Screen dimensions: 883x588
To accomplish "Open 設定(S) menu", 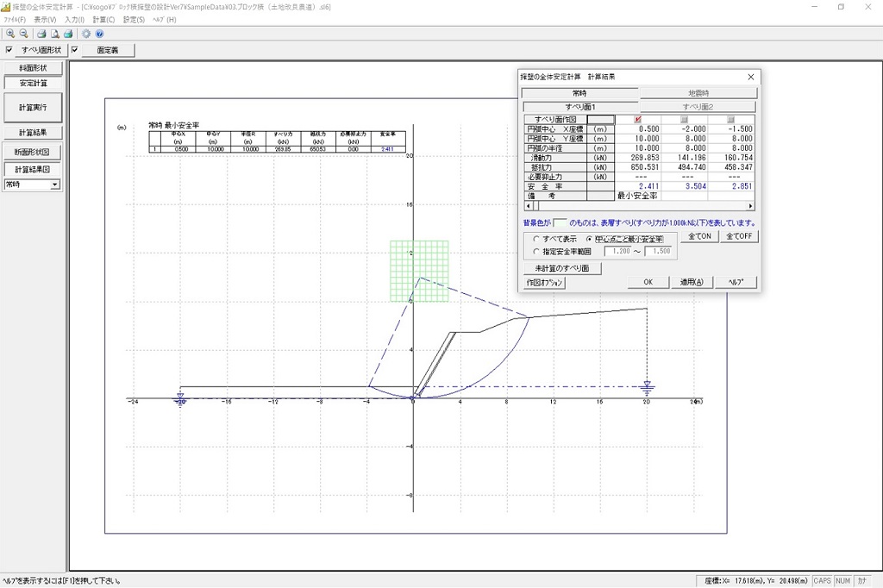I will (134, 19).
